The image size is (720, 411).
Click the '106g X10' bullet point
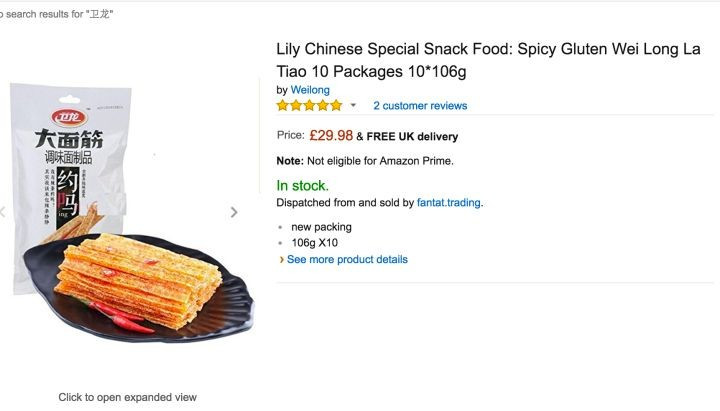tap(315, 243)
